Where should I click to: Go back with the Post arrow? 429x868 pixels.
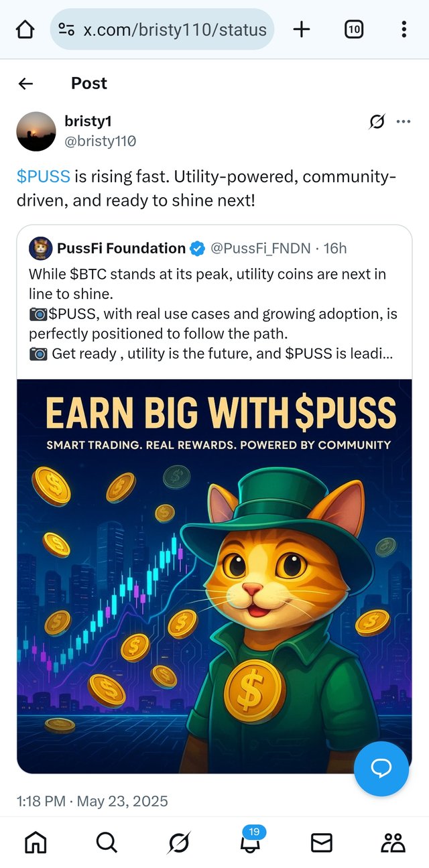point(25,83)
